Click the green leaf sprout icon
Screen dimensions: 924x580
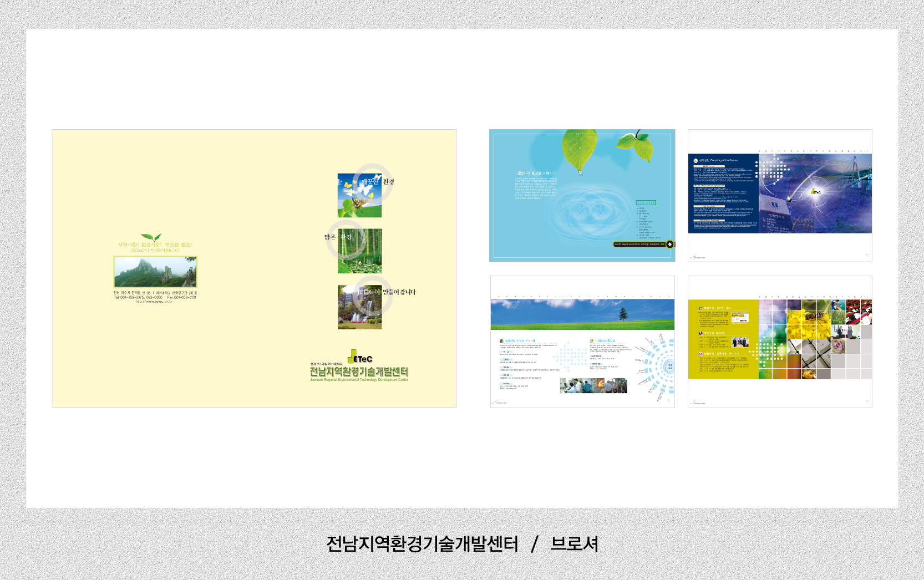click(151, 237)
